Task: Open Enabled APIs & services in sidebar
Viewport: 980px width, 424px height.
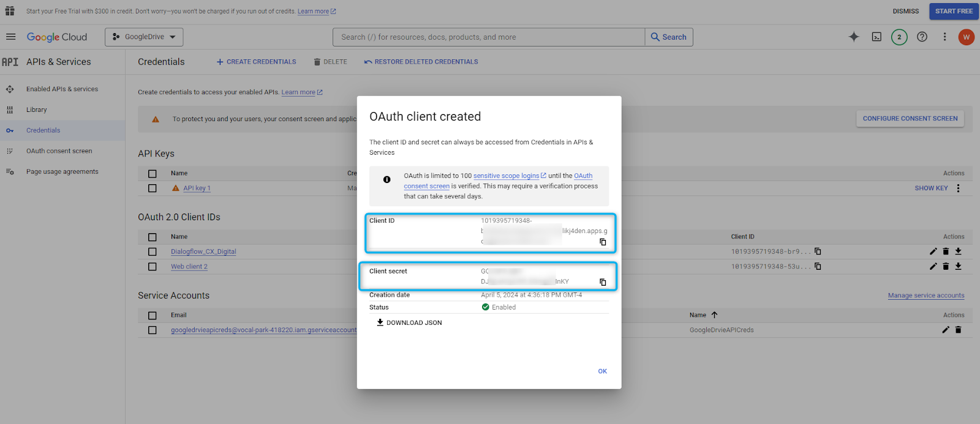Action: [62, 89]
